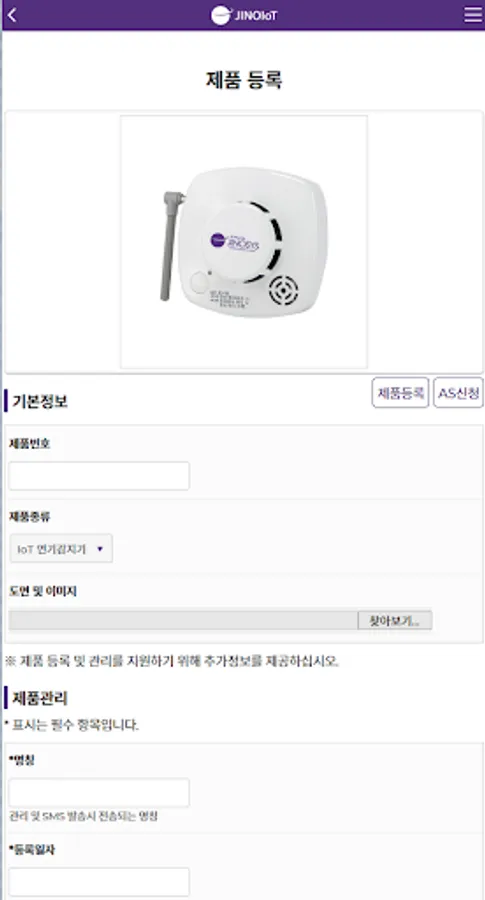Open the smoke detector product image
The image size is (485, 900).
click(x=244, y=242)
